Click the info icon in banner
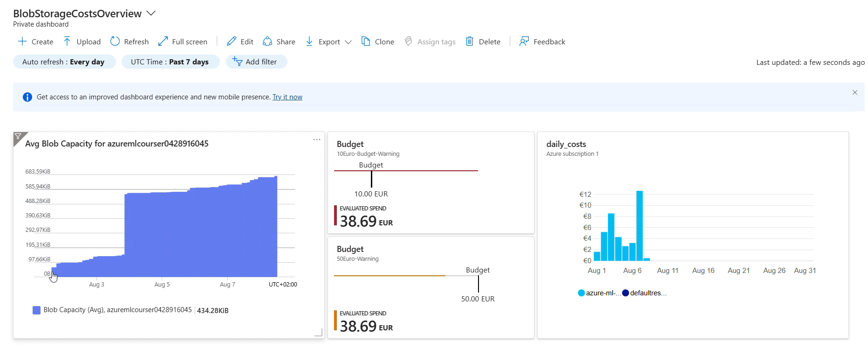Screen dimensions: 868x349 (x=27, y=97)
